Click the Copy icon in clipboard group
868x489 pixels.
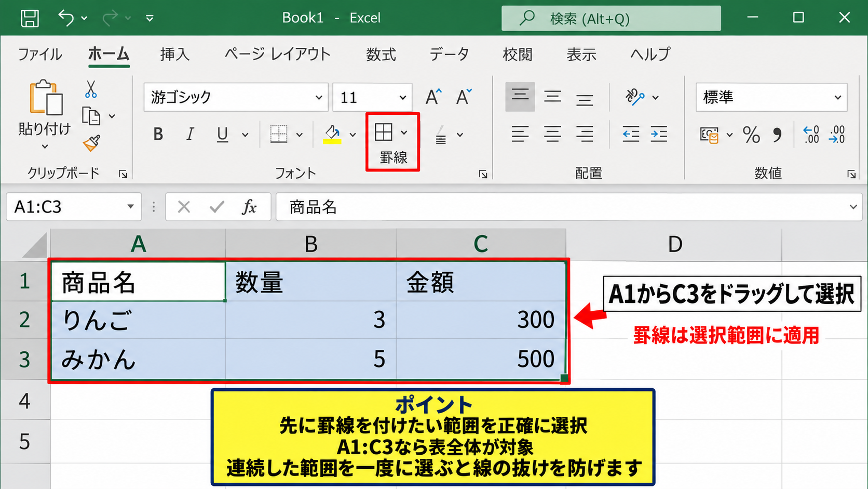pos(91,116)
